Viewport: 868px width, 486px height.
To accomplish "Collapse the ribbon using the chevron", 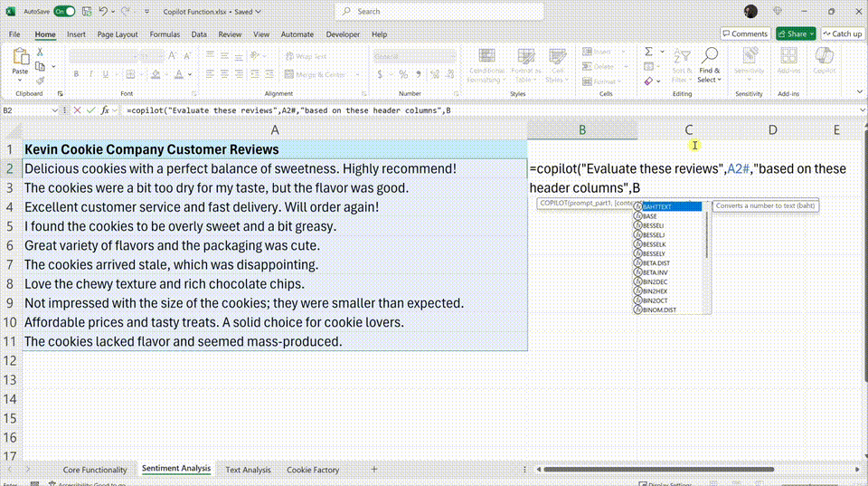I will 859,92.
